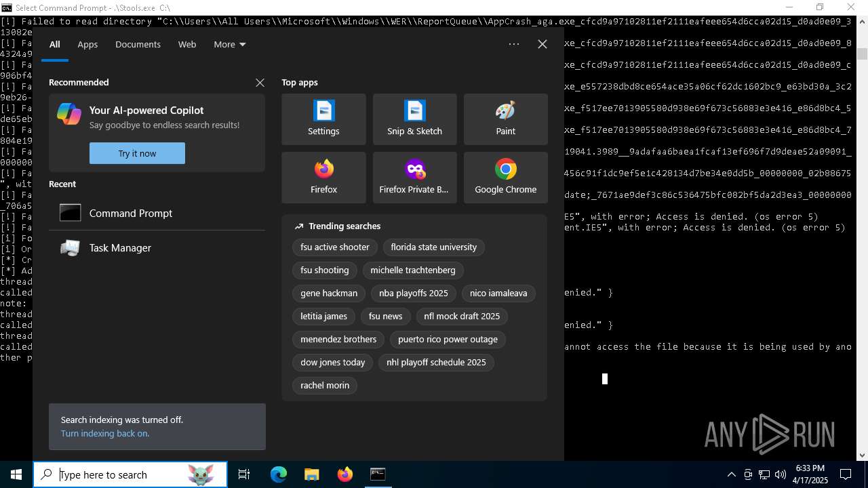Click the search highlights owl icon
The height and width of the screenshot is (488, 868).
(201, 474)
